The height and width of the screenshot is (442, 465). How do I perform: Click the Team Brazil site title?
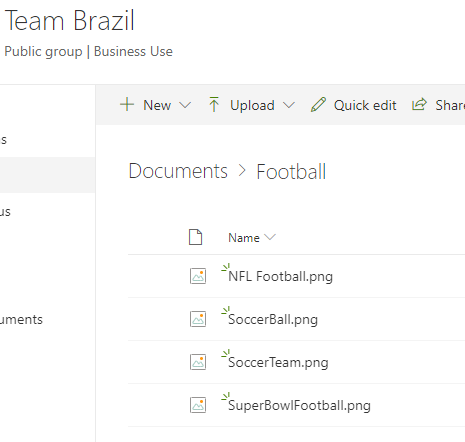click(70, 21)
